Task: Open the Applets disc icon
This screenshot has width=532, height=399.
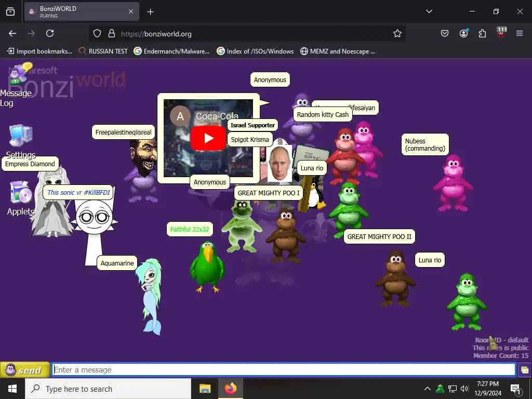Action: tap(21, 192)
